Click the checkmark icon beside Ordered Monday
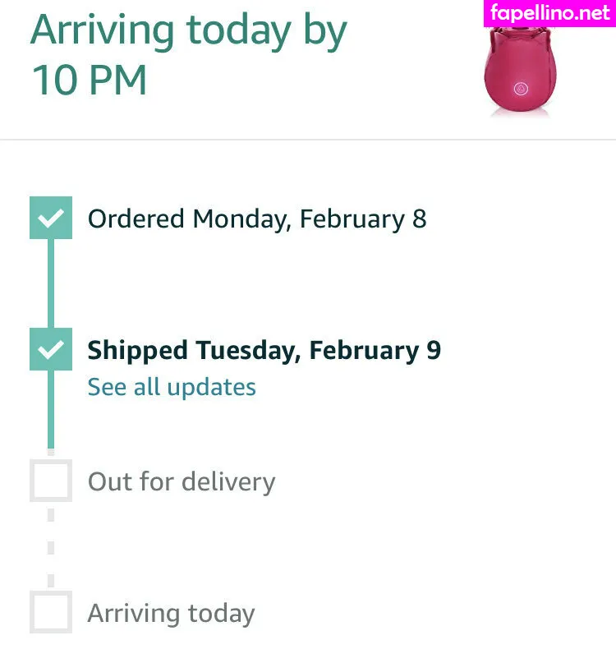The image size is (616, 672). pos(51,218)
